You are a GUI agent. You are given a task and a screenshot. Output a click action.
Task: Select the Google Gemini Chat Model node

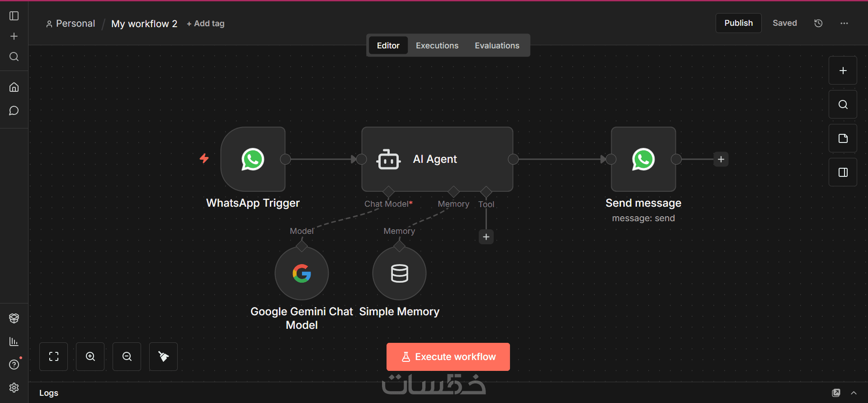pos(302,273)
